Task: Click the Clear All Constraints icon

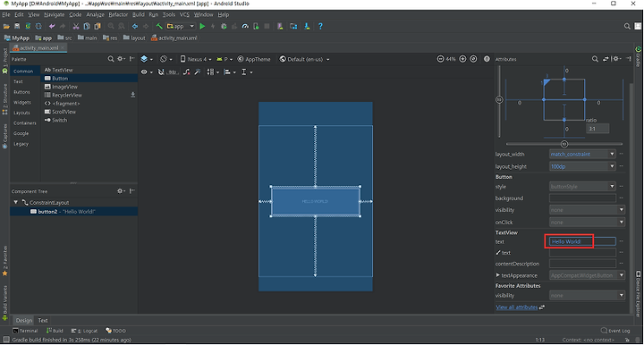Action: tap(186, 72)
